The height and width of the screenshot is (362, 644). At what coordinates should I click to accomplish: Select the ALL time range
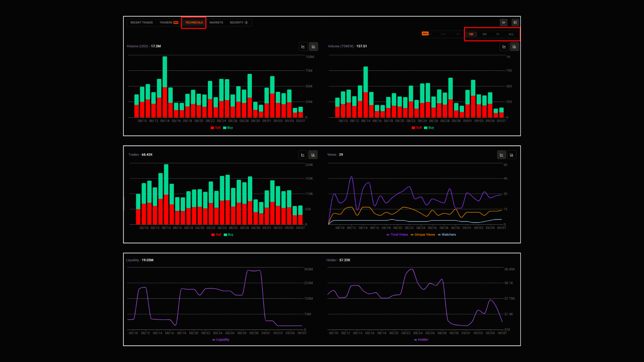(511, 34)
